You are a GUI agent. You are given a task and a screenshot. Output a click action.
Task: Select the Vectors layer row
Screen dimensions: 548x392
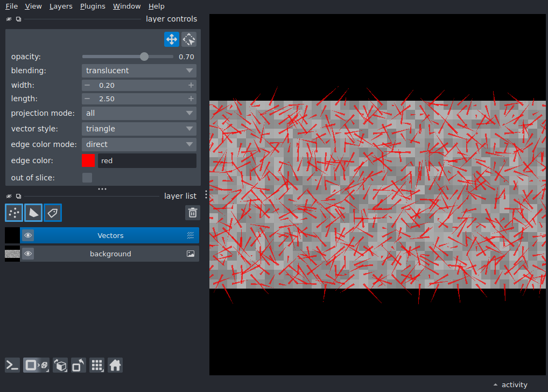tap(110, 235)
